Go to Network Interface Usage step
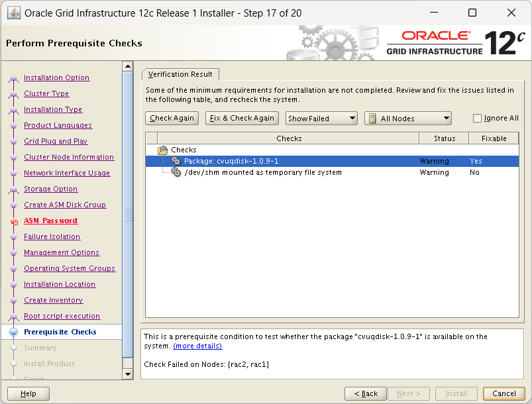This screenshot has height=404, width=532. click(67, 173)
